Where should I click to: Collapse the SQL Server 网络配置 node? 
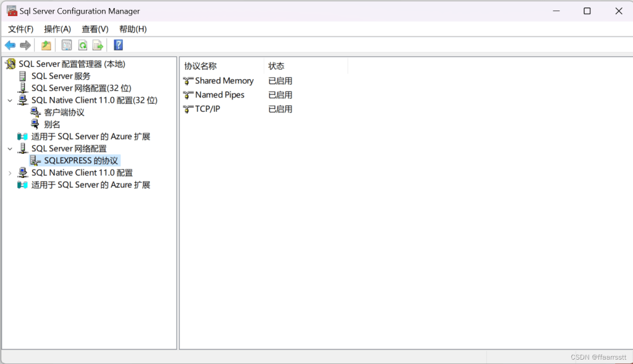coord(9,148)
